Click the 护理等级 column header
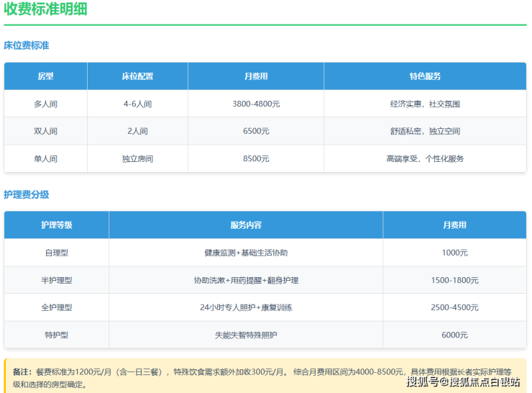This screenshot has width=532, height=393. (x=56, y=225)
